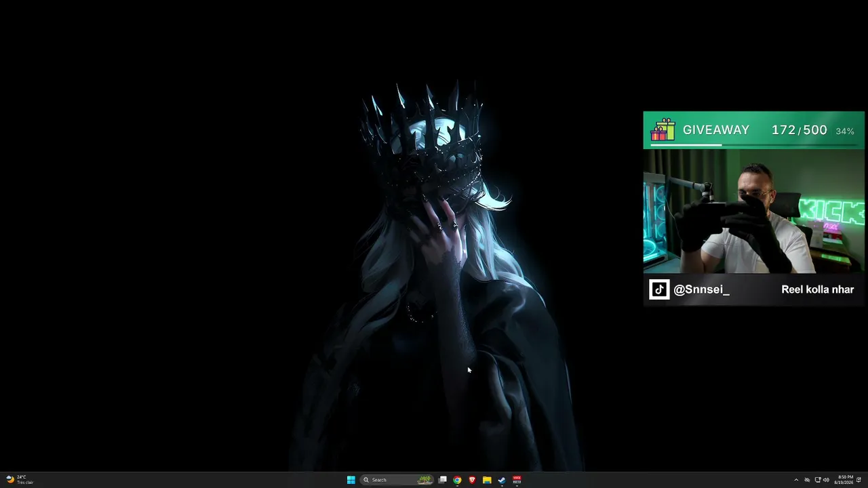Click the taskbar Search box
The width and height of the screenshot is (868, 488).
pyautogui.click(x=397, y=480)
